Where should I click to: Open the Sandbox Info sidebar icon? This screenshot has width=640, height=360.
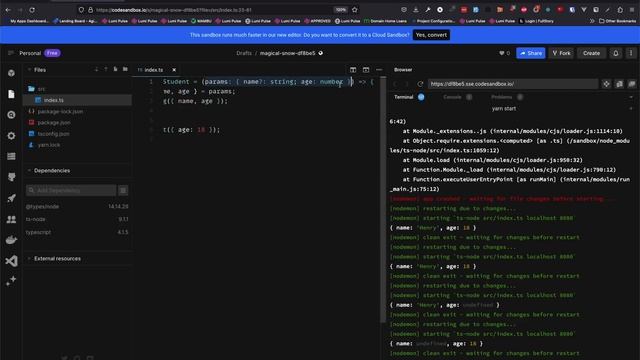[11, 73]
